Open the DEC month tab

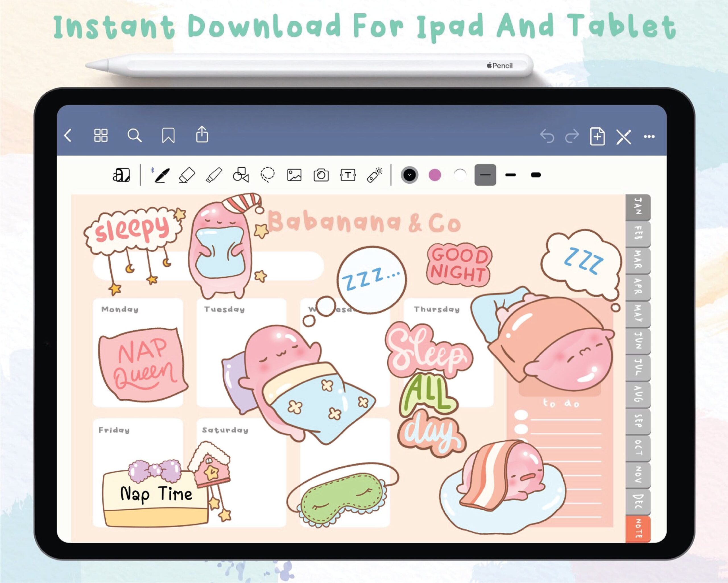pos(638,501)
